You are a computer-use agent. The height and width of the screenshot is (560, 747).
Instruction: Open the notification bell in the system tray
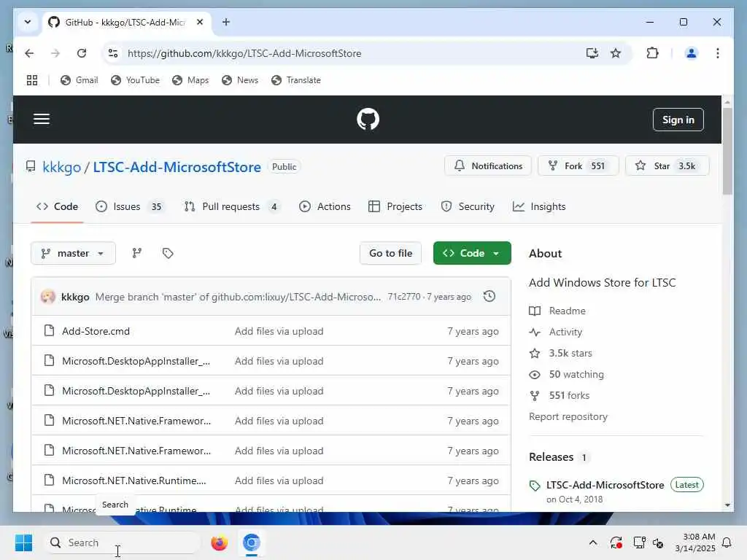pos(727,542)
